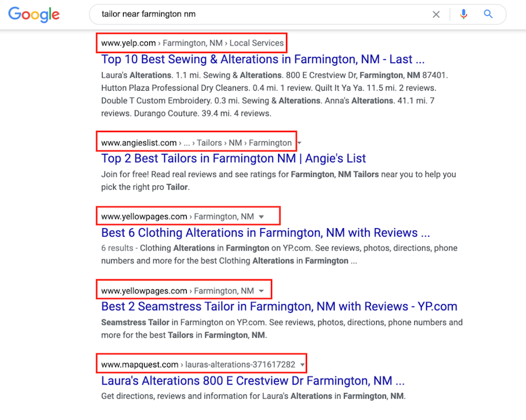Viewport: 526px width, 420px height.
Task: Click the Google logo
Action: tap(34, 14)
